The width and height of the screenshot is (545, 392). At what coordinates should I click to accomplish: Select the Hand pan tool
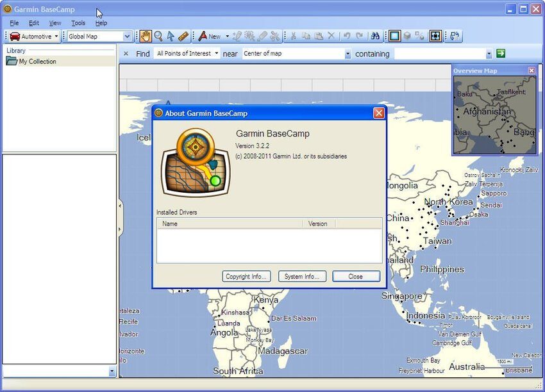coord(146,36)
